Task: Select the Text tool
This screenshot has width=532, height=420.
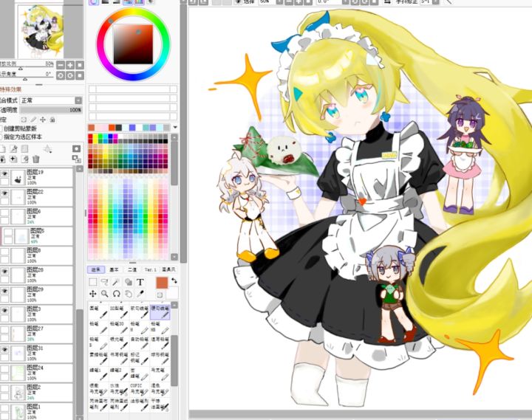Action: (x=140, y=282)
